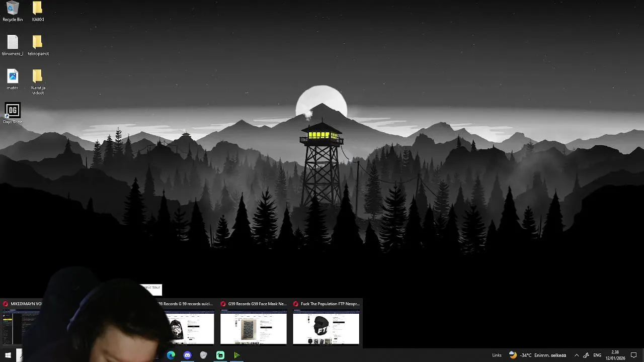The image size is (644, 362).
Task: Switch to G59 Records Face Mask preview
Action: pos(254,323)
